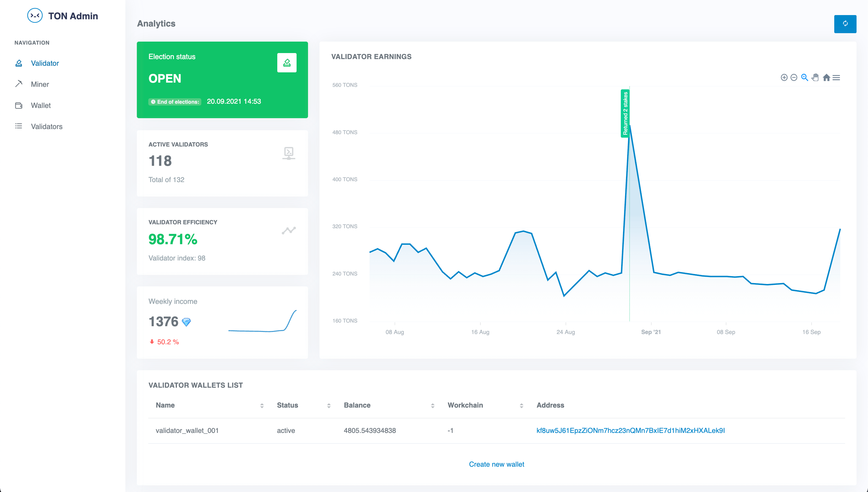Screen dimensions: 868x492
Task: Click the TON Admin logo icon
Action: tap(34, 15)
